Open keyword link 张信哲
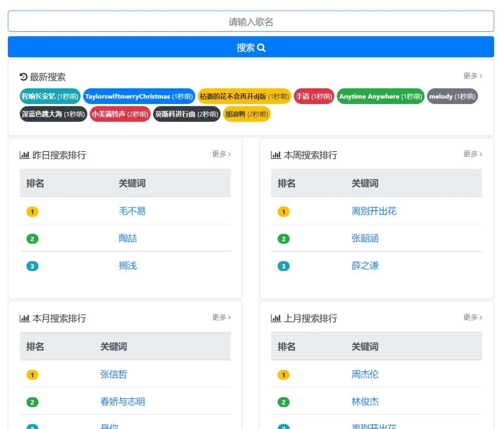The width and height of the screenshot is (504, 429). [x=113, y=374]
